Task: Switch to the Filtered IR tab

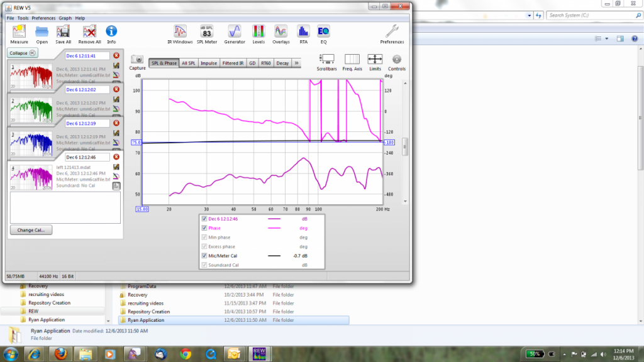Action: pyautogui.click(x=233, y=63)
